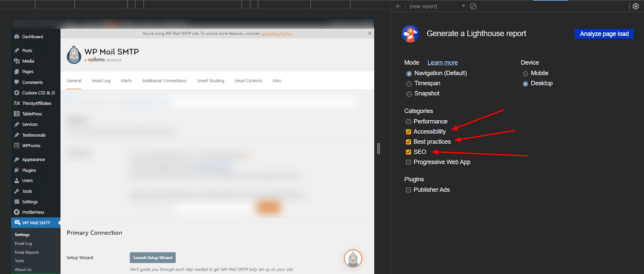Click the Generate a Lighthouse report heading
Image resolution: width=644 pixels, height=274 pixels.
tap(476, 34)
